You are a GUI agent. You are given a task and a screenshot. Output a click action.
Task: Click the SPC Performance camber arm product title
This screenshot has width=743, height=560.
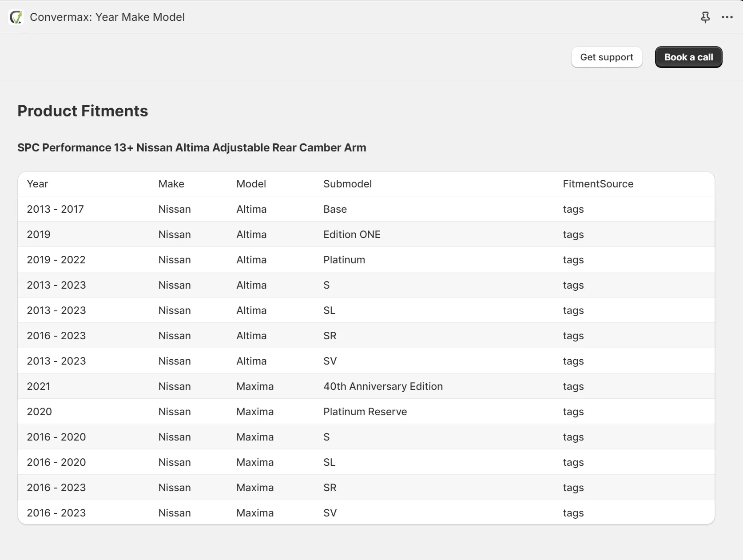[191, 147]
